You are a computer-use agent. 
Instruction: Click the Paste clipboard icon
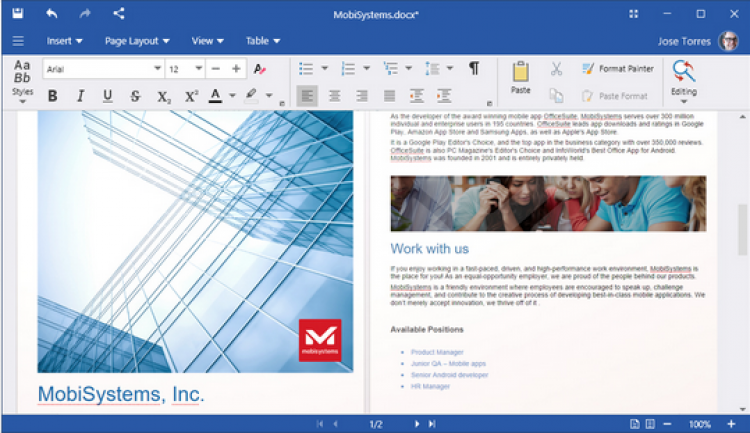[520, 78]
